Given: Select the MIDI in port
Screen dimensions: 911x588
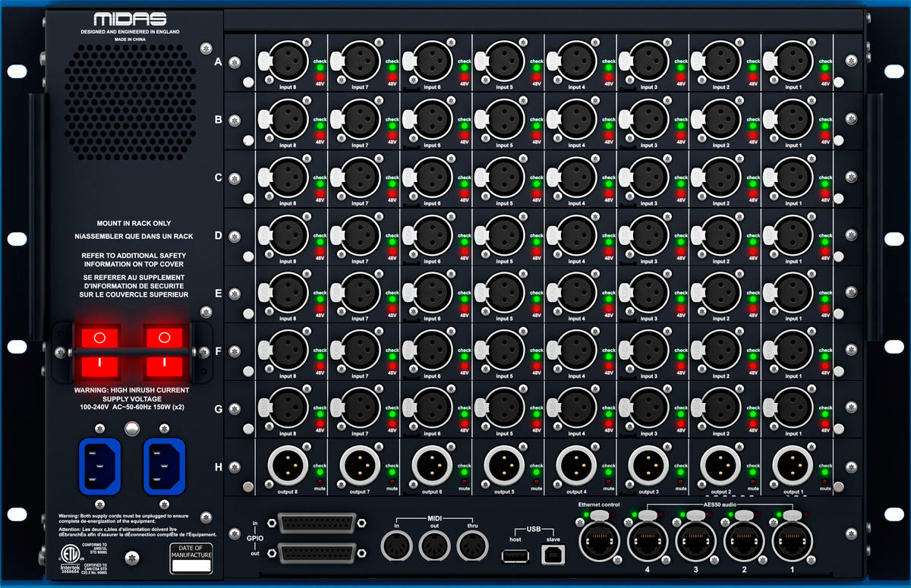Looking at the screenshot, I should [396, 545].
